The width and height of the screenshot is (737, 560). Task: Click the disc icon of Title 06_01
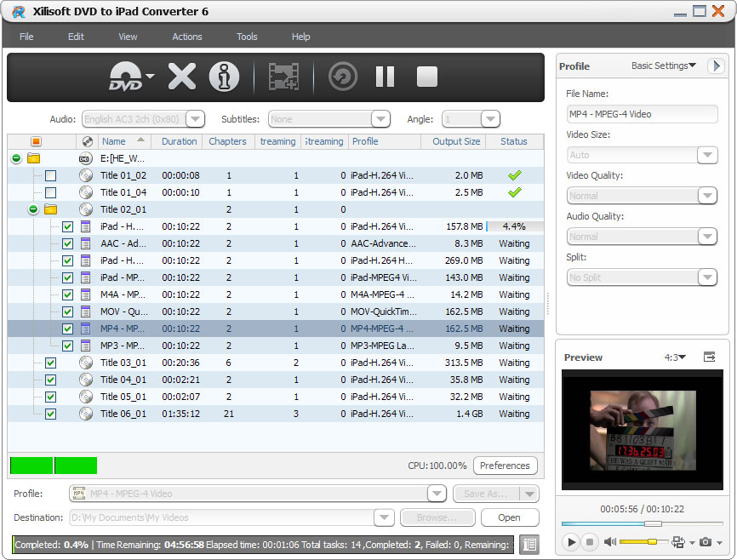pos(86,414)
